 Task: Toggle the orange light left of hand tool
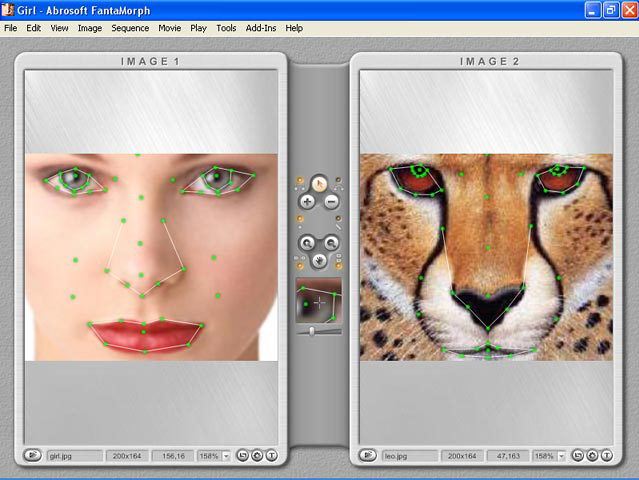[299, 264]
